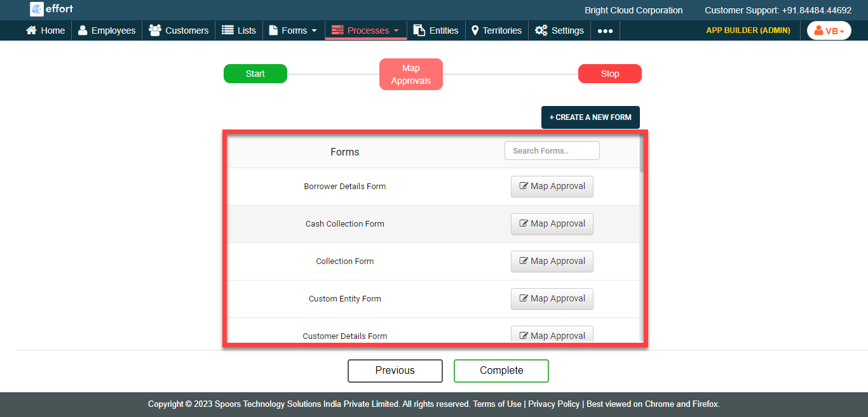Click the user avatar icon beside VB

point(819,30)
